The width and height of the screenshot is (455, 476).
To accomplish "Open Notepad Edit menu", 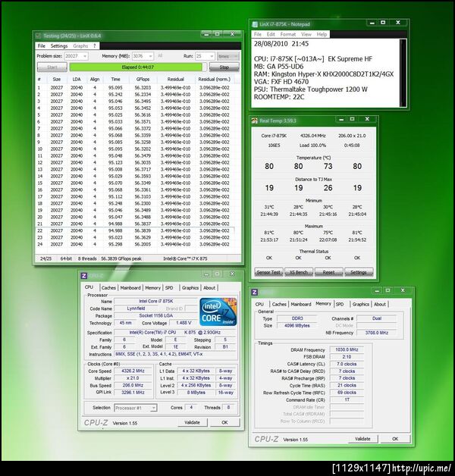I will pos(271,34).
